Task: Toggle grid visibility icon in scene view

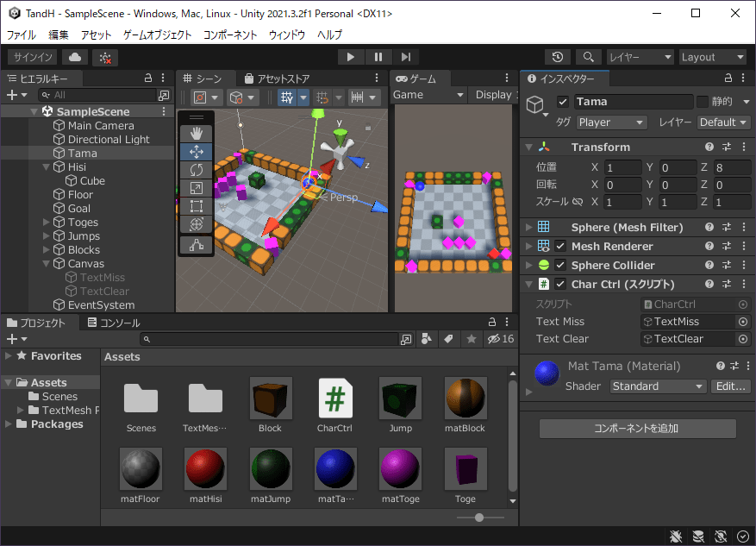Action: (x=287, y=97)
